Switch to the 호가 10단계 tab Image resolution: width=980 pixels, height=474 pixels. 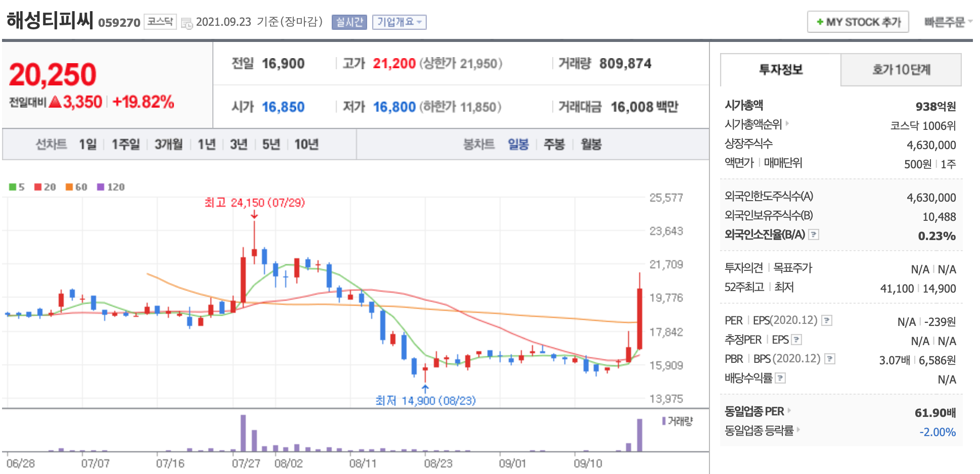click(x=901, y=70)
